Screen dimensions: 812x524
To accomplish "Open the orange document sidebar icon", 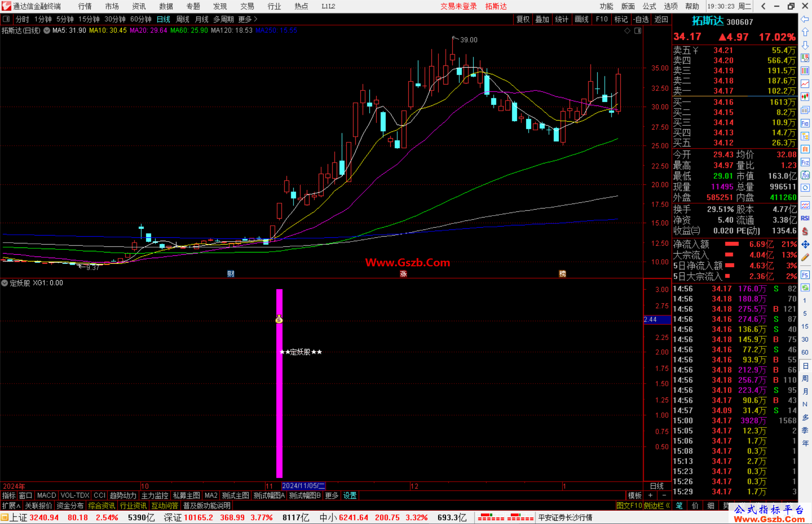I will (x=805, y=149).
